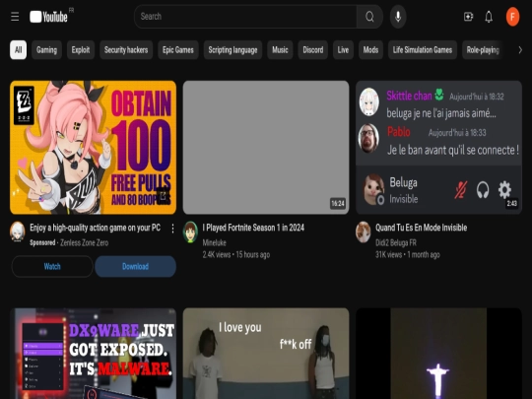This screenshot has width=532, height=399.
Task: Start voice search with microphone
Action: click(398, 17)
